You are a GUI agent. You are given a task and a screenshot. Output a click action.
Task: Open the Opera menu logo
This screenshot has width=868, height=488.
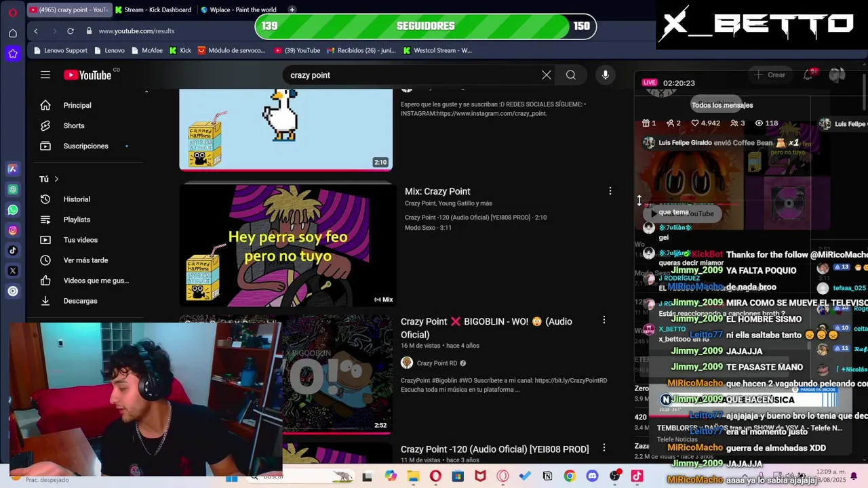(12, 12)
